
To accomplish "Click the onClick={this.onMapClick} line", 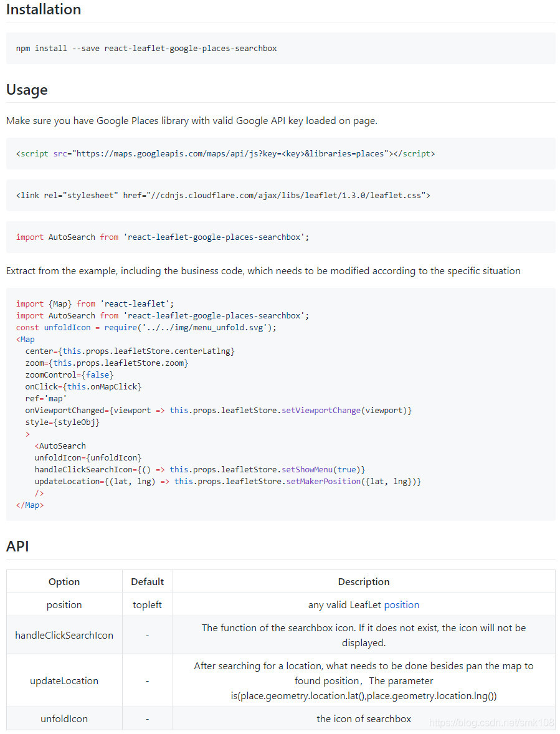I will (x=83, y=387).
